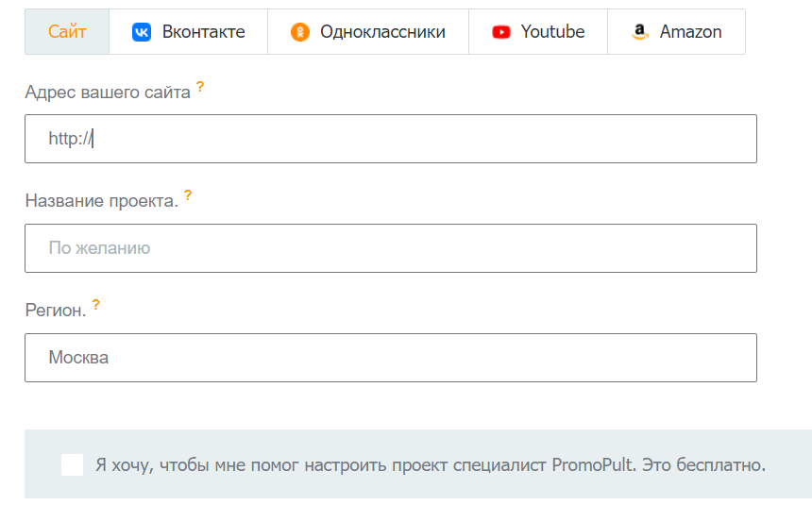This screenshot has width=812, height=522.
Task: Click the 'Адрес вашего сайта' label
Action: pos(108,93)
